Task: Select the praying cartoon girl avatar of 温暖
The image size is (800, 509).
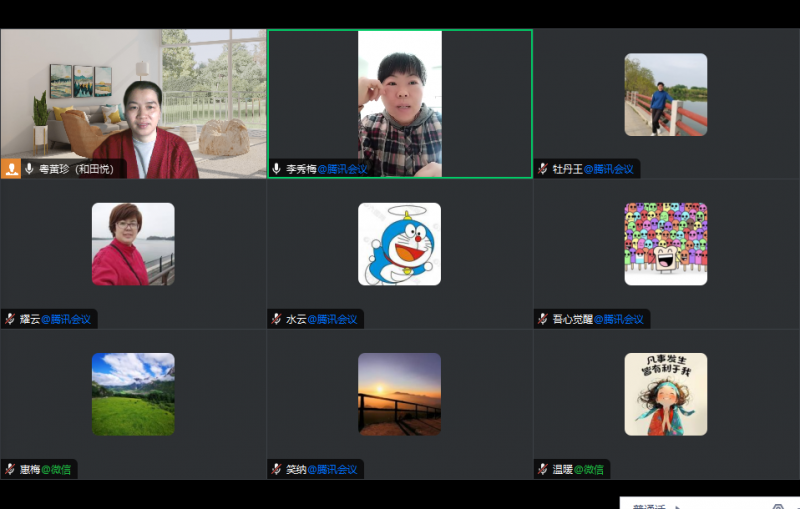Action: [x=666, y=394]
